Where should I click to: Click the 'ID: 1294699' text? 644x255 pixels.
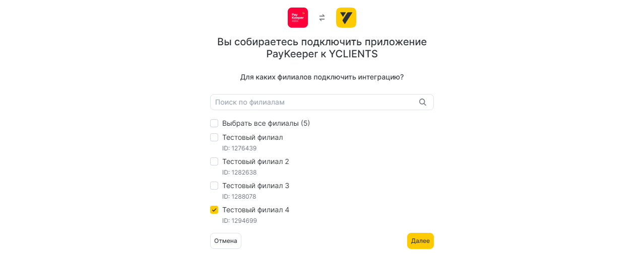pyautogui.click(x=239, y=221)
